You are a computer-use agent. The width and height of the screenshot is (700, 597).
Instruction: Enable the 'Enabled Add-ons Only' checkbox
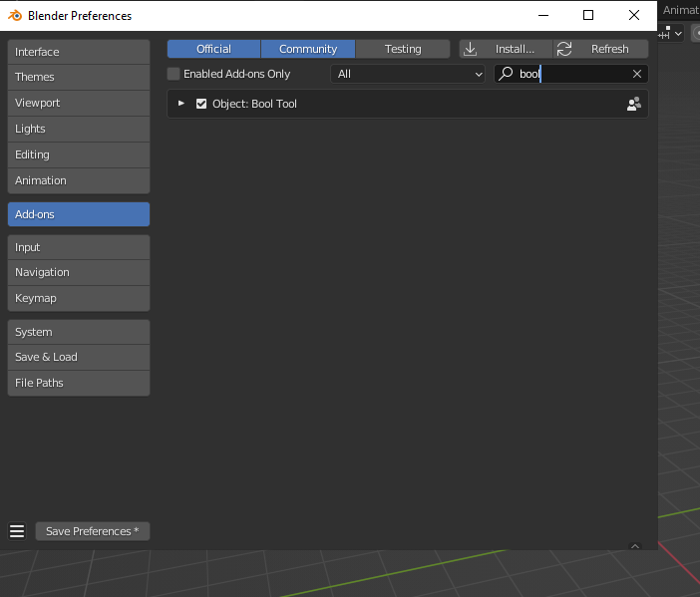click(x=174, y=74)
